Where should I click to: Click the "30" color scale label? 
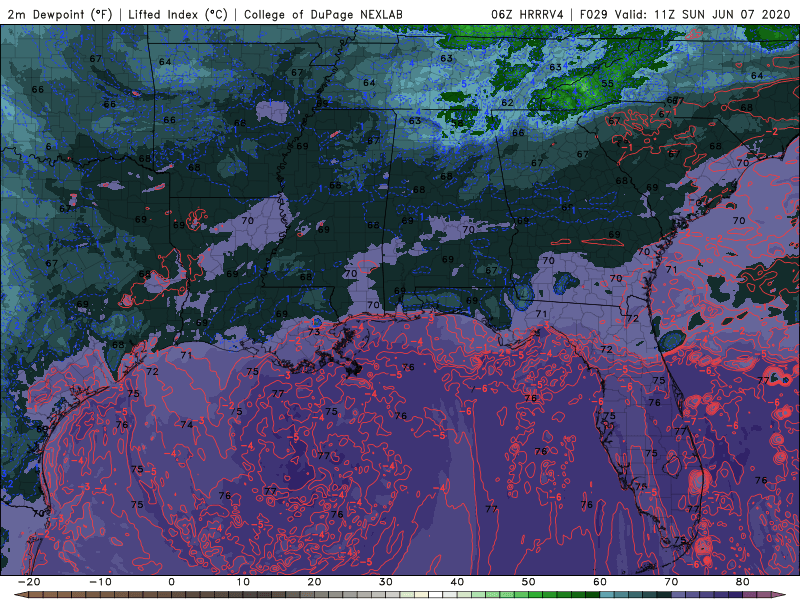[x=386, y=582]
